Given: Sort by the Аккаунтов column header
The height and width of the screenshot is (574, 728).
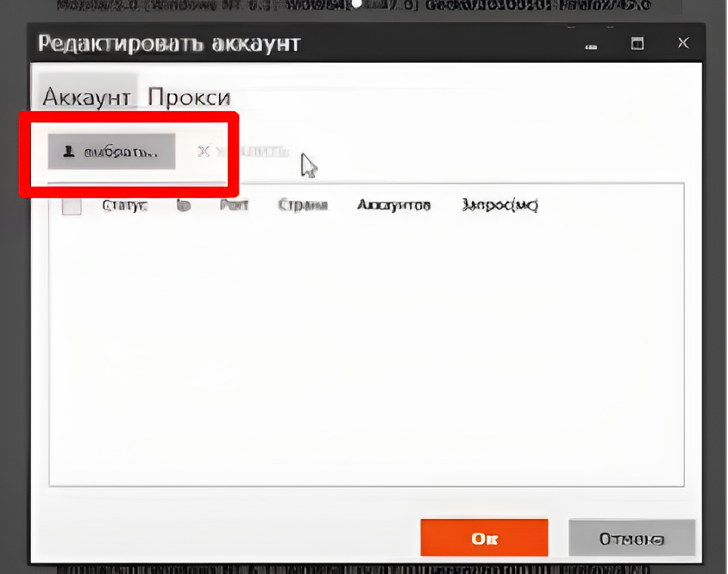Looking at the screenshot, I should click(x=393, y=205).
